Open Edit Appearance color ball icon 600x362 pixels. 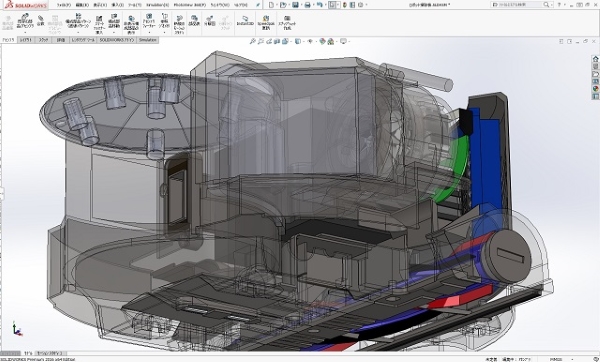[x=322, y=41]
